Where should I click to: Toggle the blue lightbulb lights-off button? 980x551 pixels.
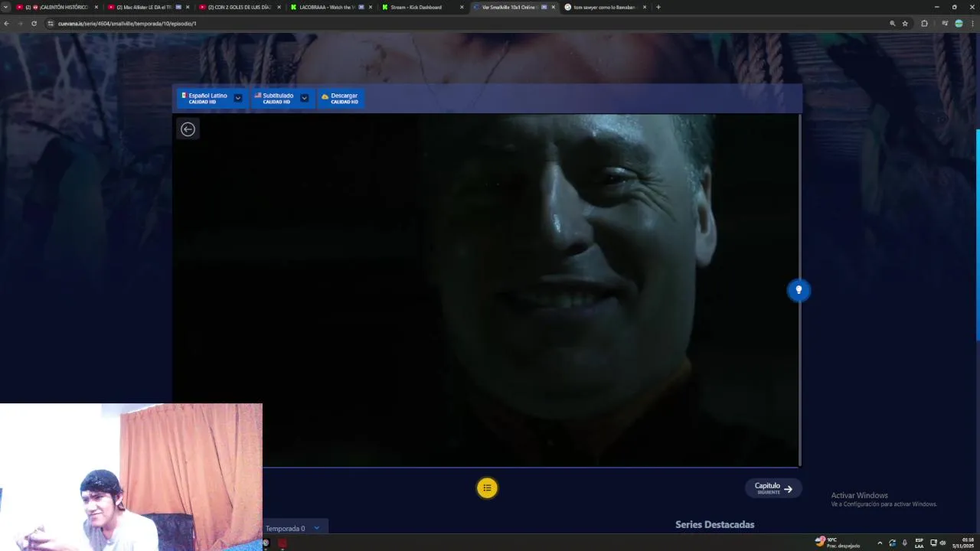[x=799, y=290]
